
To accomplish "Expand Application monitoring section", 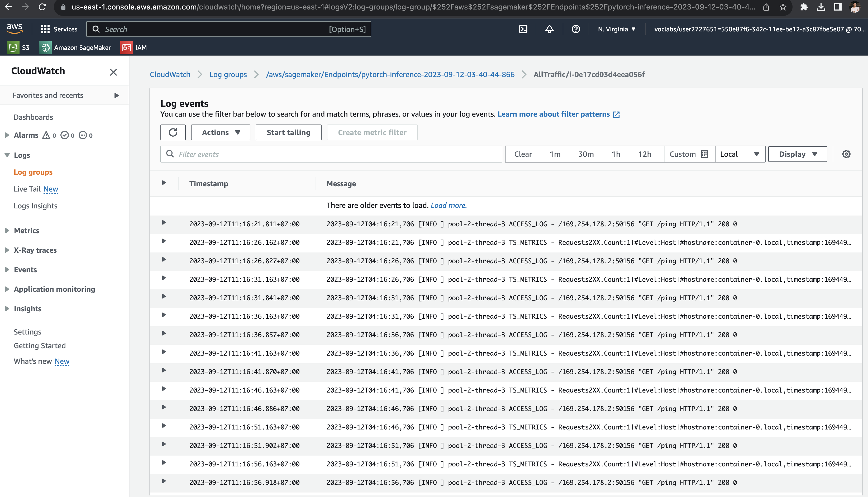I will (x=7, y=289).
